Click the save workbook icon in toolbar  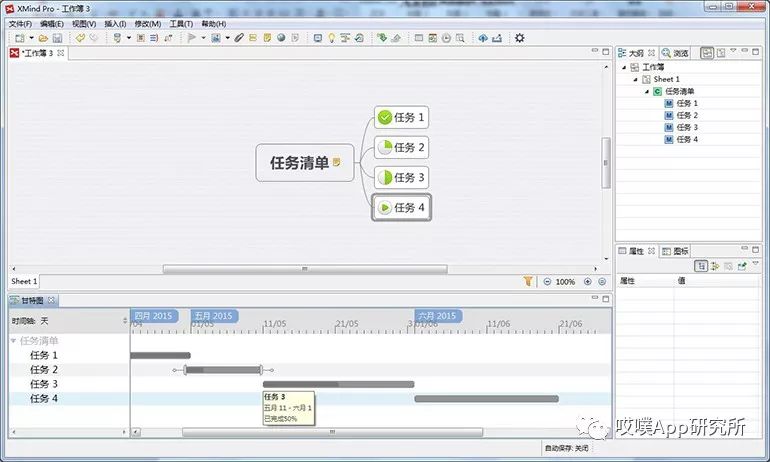point(57,38)
